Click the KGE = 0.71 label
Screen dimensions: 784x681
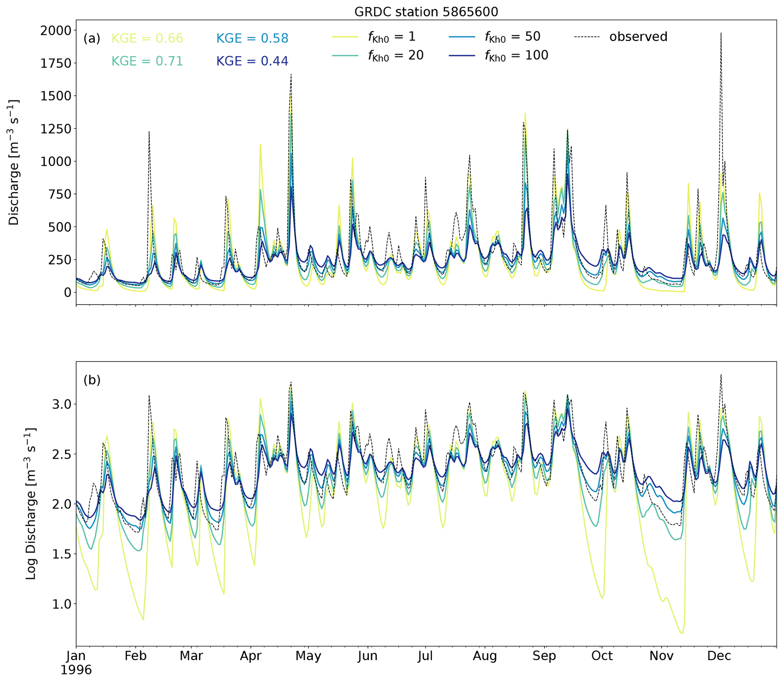147,61
